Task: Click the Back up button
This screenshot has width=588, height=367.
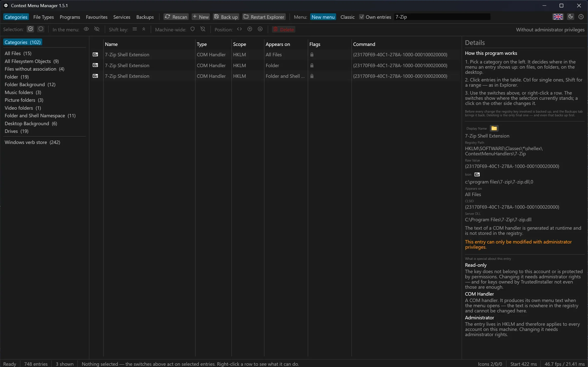Action: [226, 17]
